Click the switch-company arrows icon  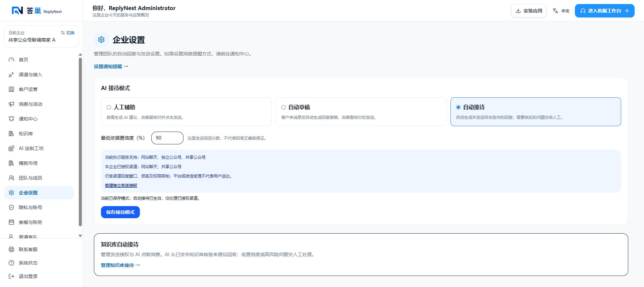click(x=63, y=33)
